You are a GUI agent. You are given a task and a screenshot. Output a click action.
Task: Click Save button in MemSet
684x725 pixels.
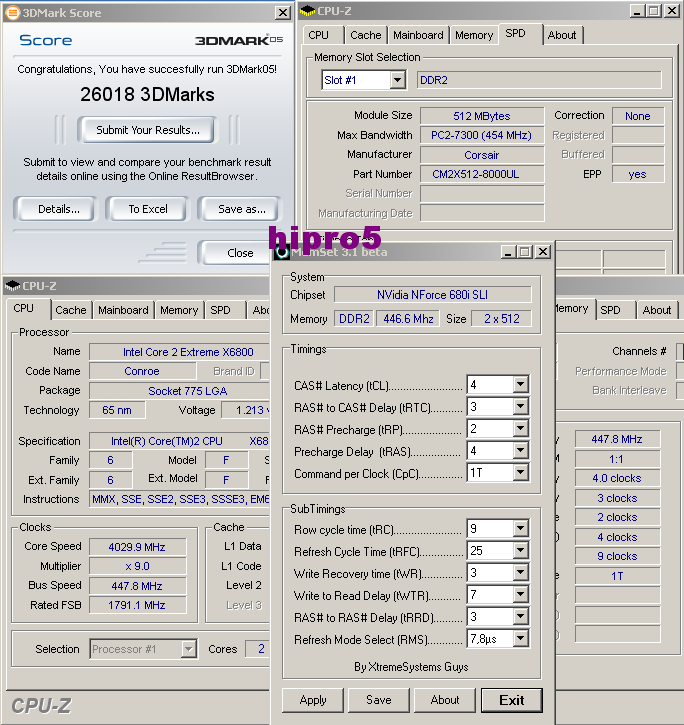(379, 700)
